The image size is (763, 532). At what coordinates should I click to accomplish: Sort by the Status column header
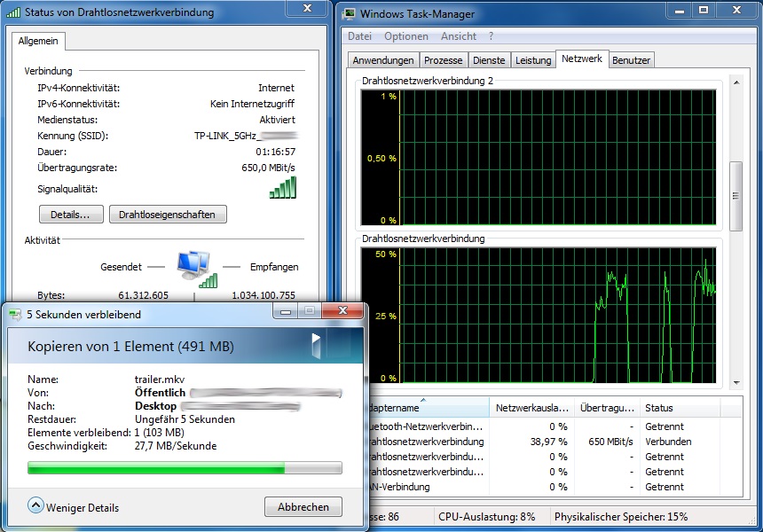tap(680, 408)
